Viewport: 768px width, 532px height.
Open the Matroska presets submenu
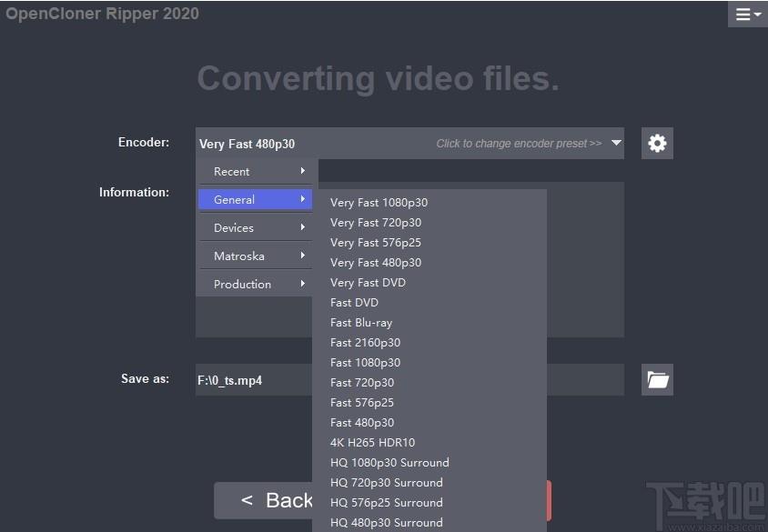coord(255,256)
